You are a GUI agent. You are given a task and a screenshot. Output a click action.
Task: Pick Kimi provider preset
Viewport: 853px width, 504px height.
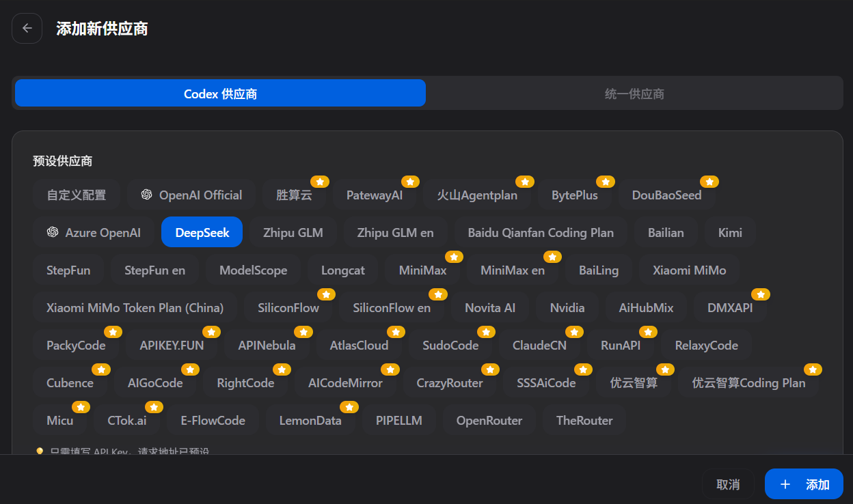[x=730, y=232]
